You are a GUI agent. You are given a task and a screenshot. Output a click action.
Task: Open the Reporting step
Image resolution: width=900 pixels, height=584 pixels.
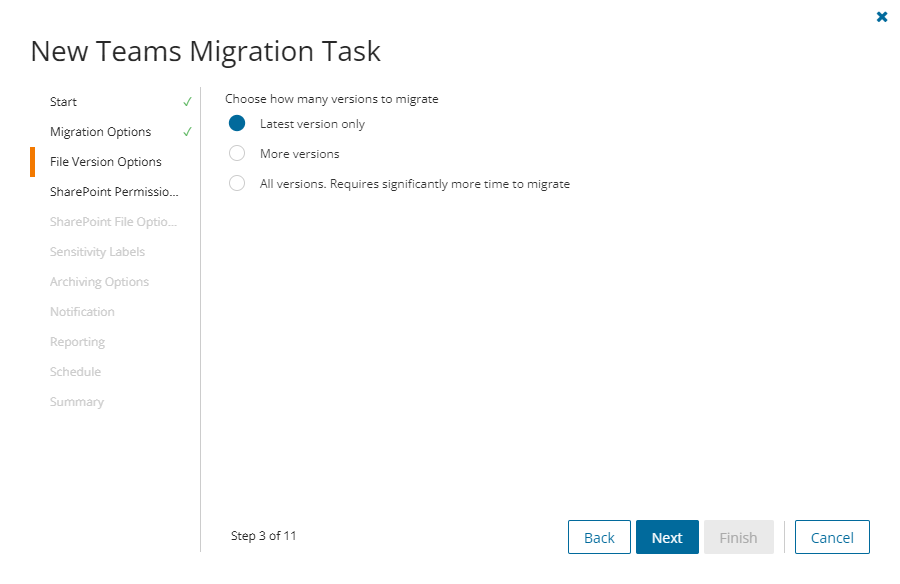click(77, 342)
